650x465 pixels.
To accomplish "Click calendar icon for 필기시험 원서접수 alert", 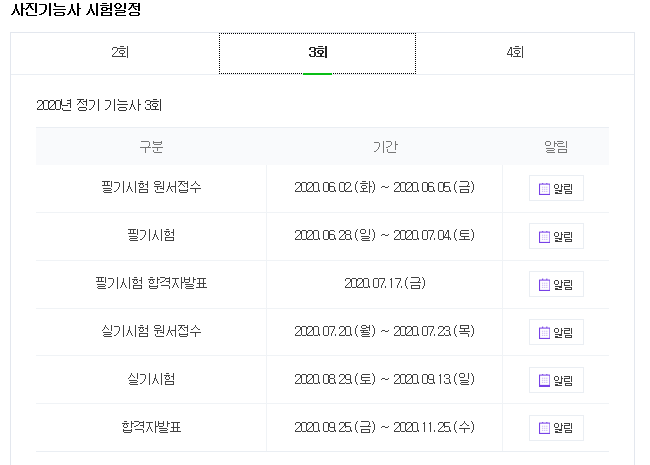I will point(544,189).
